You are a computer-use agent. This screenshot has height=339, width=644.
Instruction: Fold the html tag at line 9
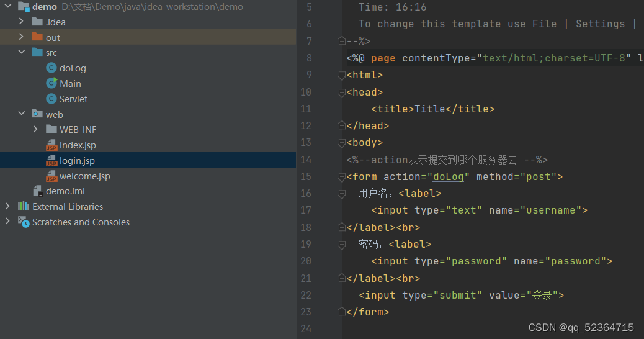click(x=342, y=75)
